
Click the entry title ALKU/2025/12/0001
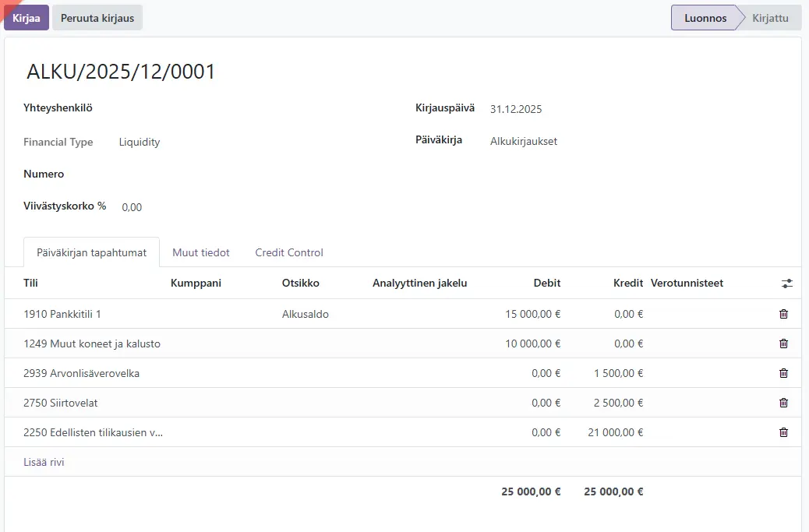point(121,72)
